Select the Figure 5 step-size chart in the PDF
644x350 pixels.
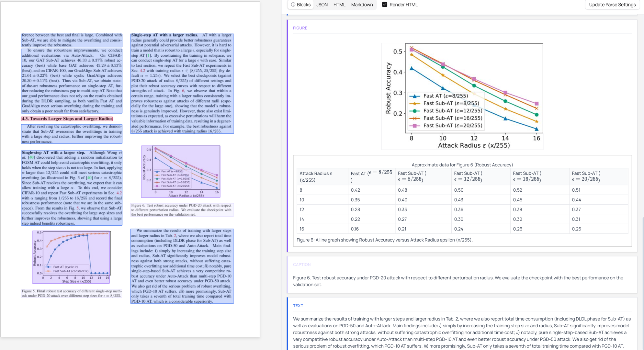pos(72,257)
